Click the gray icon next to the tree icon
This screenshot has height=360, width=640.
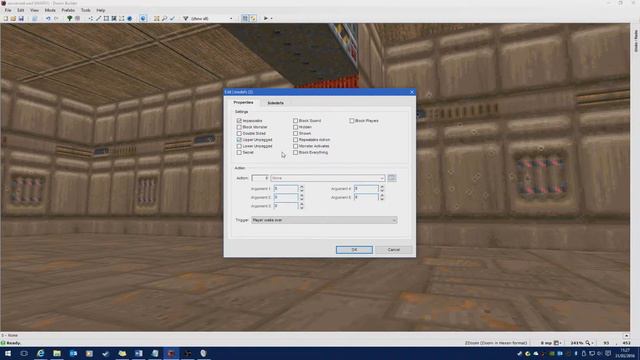click(77, 18)
